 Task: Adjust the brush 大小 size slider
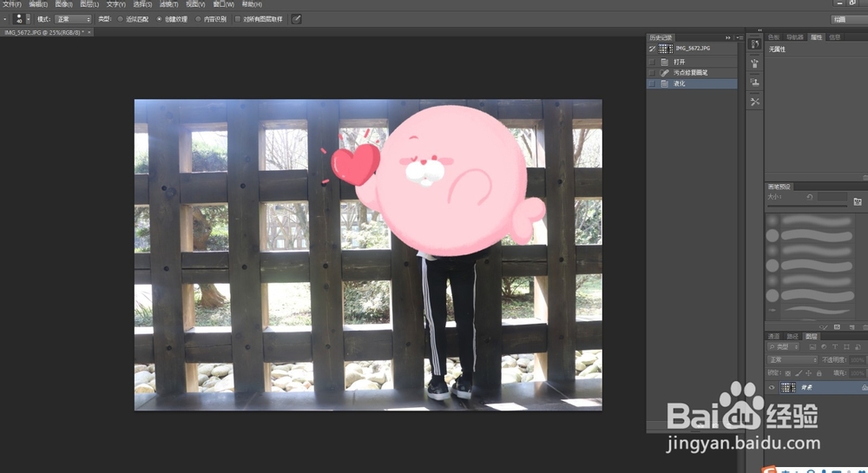(x=807, y=206)
